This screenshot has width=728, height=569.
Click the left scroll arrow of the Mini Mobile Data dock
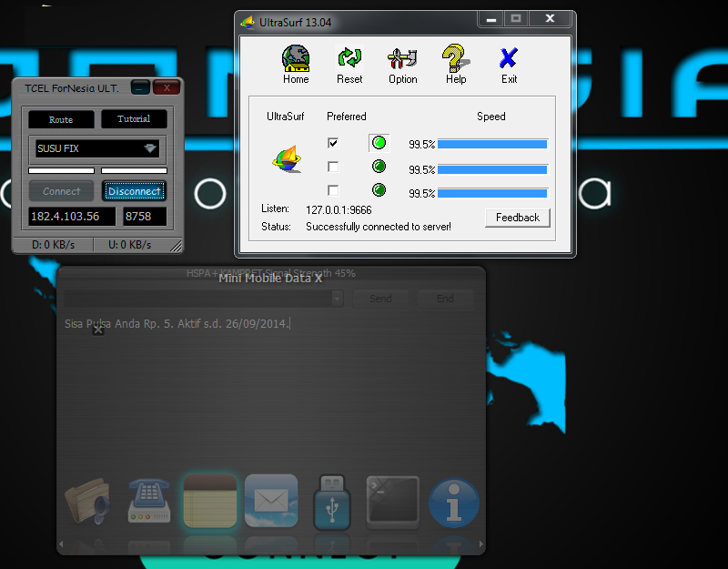coord(61,544)
